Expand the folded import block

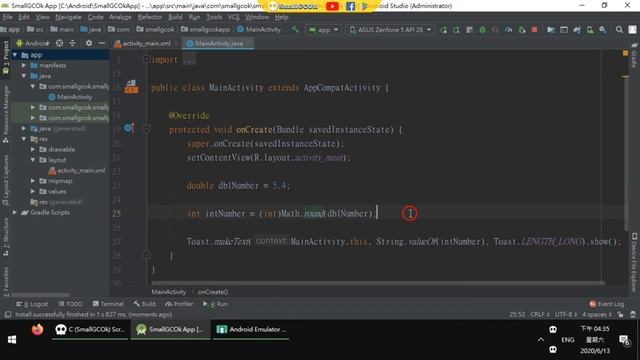tap(147, 60)
